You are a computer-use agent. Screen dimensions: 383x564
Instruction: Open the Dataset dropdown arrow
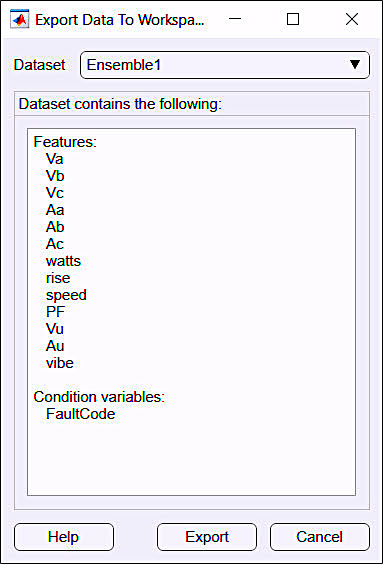[x=355, y=65]
